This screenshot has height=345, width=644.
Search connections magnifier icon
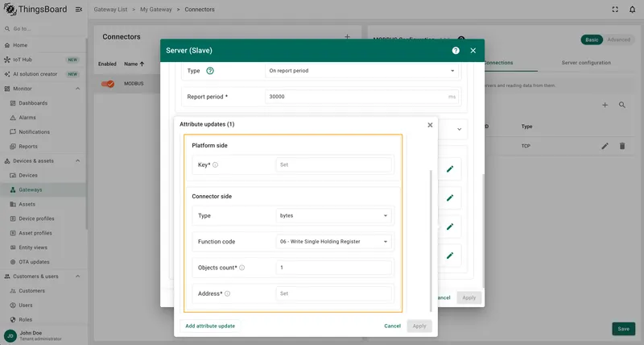(622, 106)
